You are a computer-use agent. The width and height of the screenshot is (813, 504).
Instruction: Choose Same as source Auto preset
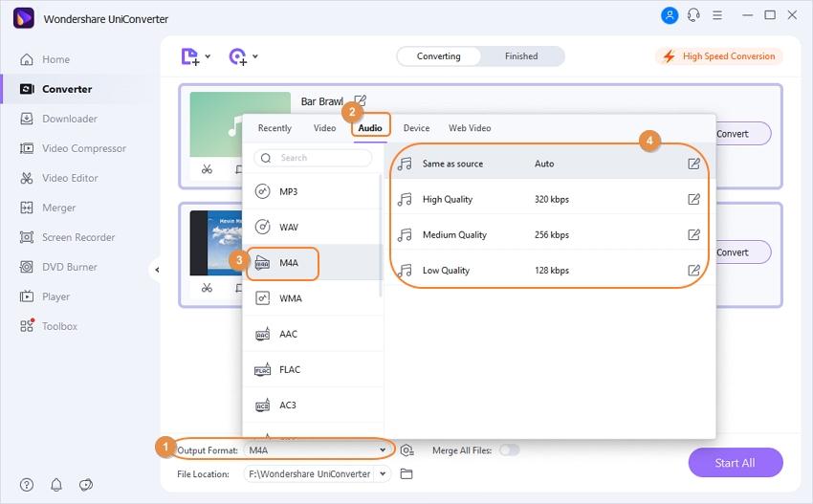pyautogui.click(x=550, y=164)
